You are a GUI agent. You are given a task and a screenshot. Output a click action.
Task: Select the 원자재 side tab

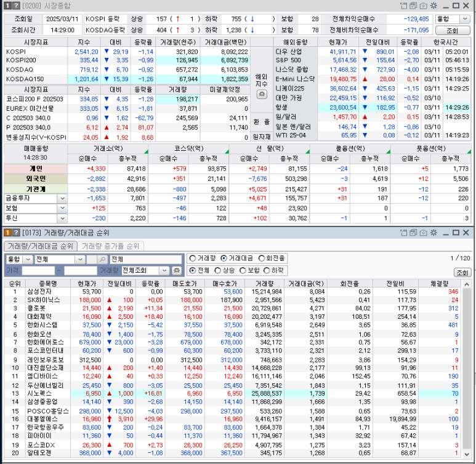(x=261, y=137)
